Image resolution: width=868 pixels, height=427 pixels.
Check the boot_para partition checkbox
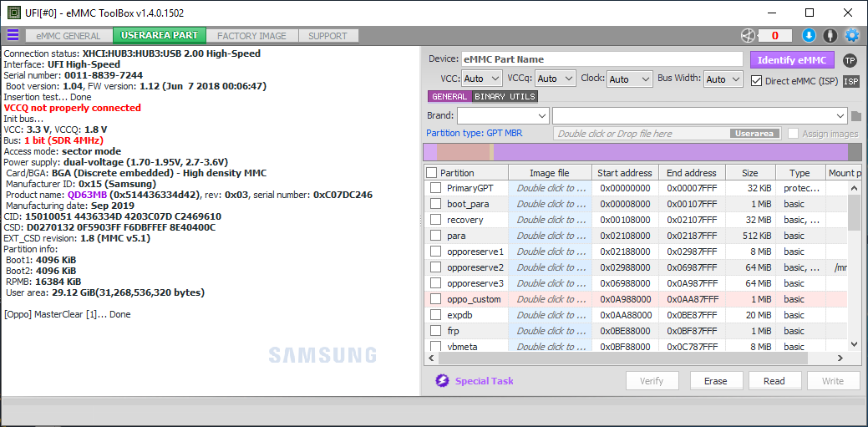click(x=435, y=204)
